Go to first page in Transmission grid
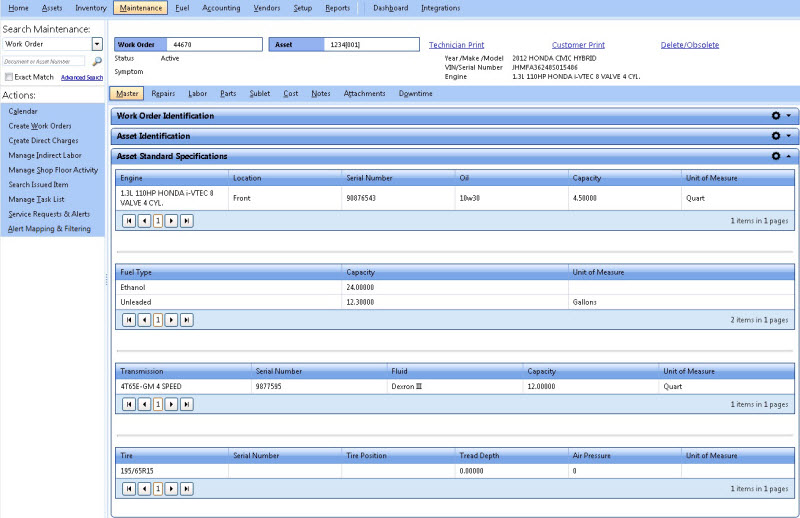800x518 pixels. pyautogui.click(x=129, y=404)
